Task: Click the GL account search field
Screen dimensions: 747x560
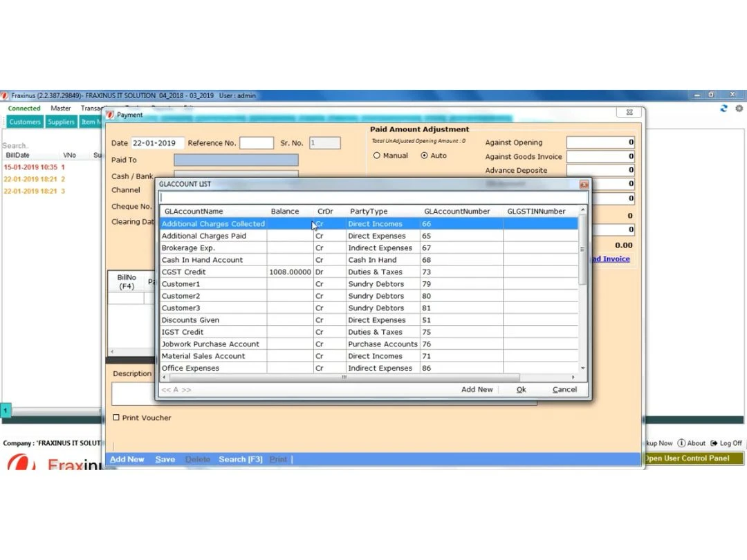Action: coord(373,197)
